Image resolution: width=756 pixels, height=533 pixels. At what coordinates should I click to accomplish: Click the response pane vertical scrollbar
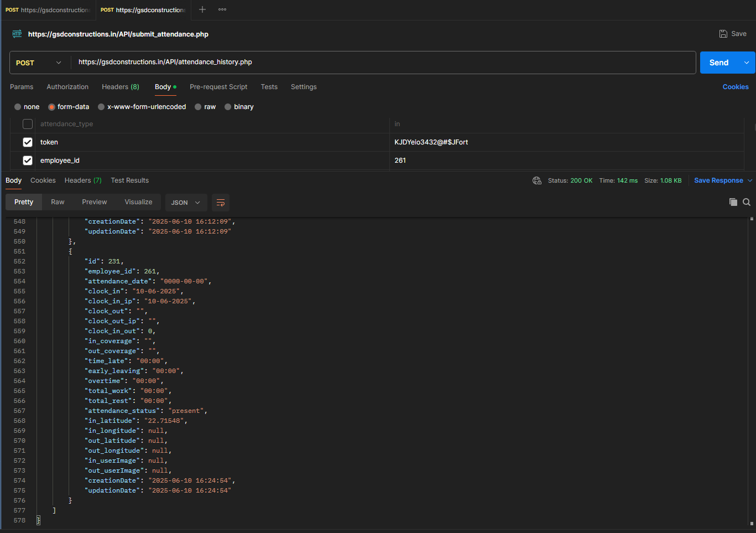pyautogui.click(x=752, y=371)
